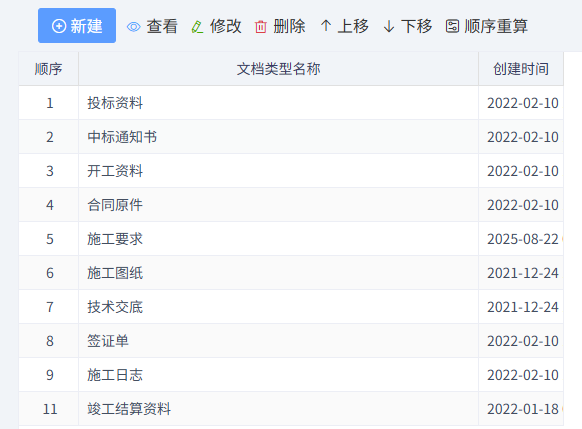Click the eye icon for 查看
This screenshot has height=429, width=582.
[x=134, y=27]
